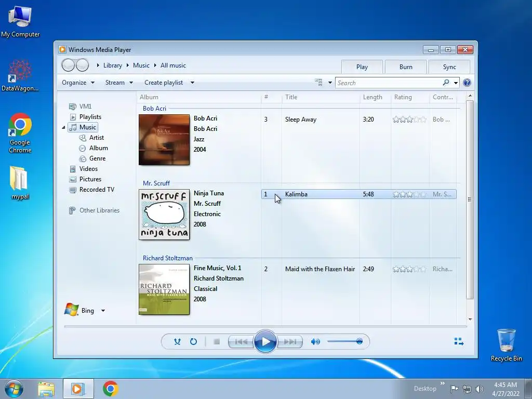The image size is (532, 399).
Task: Set star rating for Maid with the Flaxen Hair
Action: coord(409,269)
